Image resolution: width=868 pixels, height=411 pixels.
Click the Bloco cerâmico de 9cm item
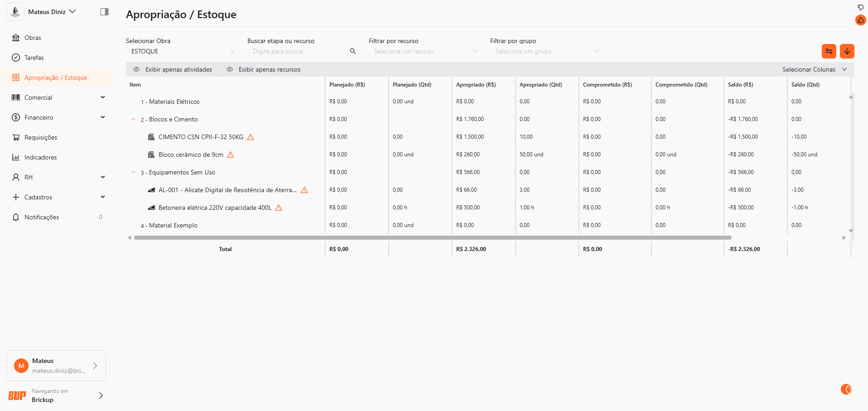click(x=191, y=155)
